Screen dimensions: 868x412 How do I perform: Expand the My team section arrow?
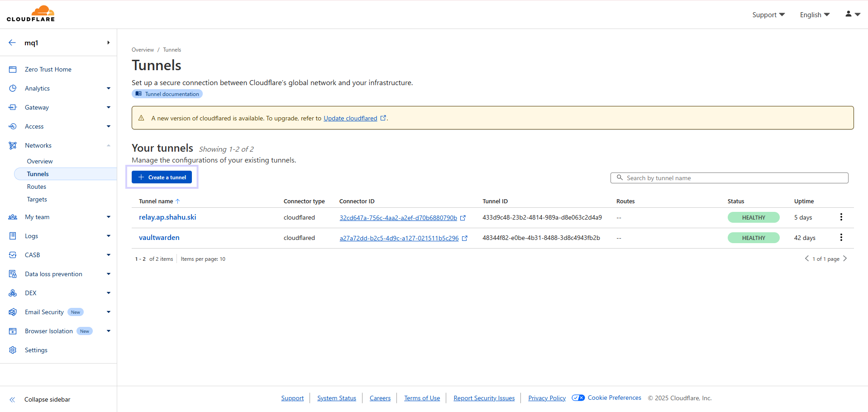click(109, 217)
